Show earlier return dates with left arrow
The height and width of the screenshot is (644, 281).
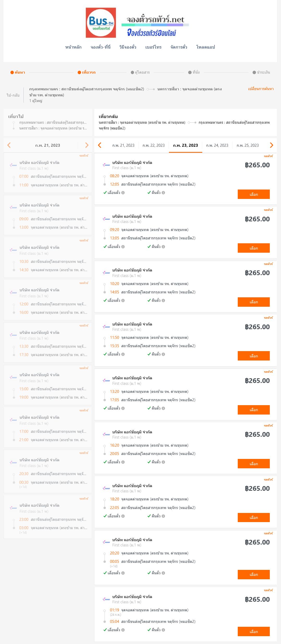tap(100, 145)
